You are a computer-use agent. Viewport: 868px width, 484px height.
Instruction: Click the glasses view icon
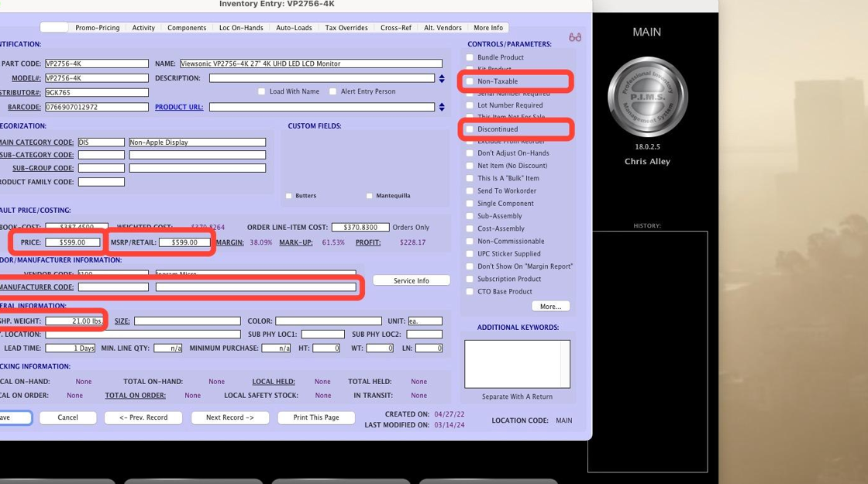(575, 37)
